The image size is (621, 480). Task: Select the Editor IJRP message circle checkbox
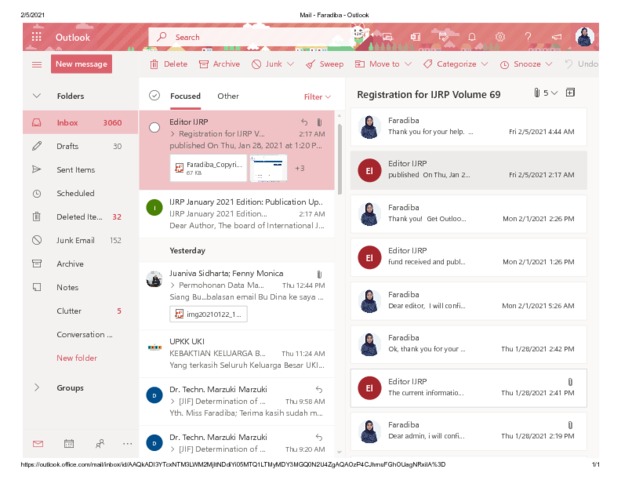(154, 127)
